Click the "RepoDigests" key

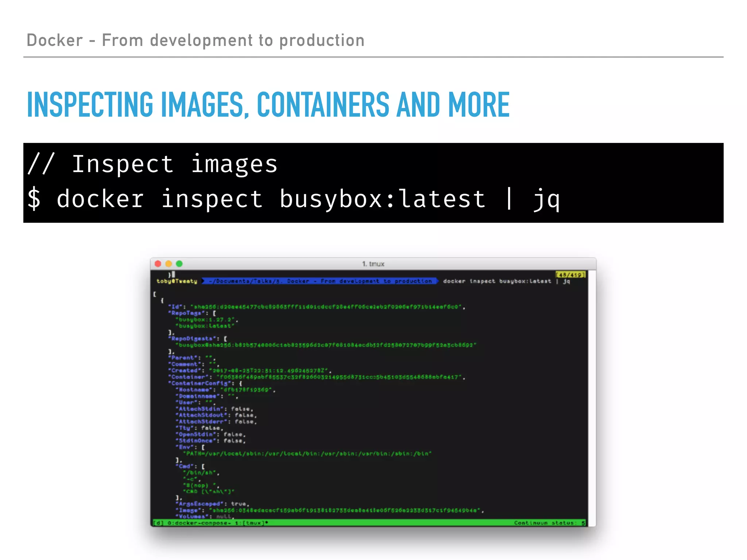[x=192, y=339]
